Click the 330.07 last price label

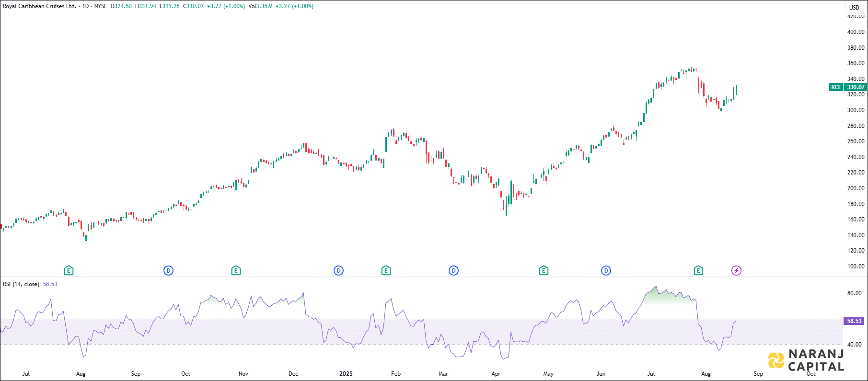(856, 87)
